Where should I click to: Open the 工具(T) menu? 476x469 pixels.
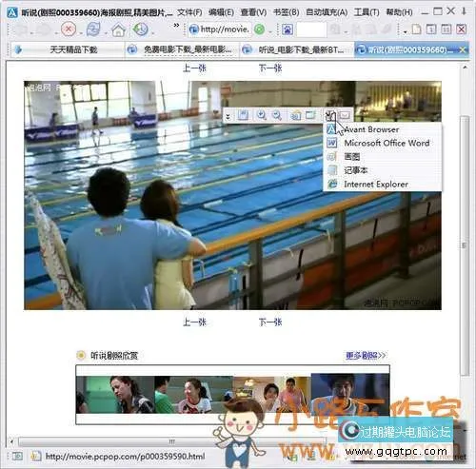click(367, 12)
